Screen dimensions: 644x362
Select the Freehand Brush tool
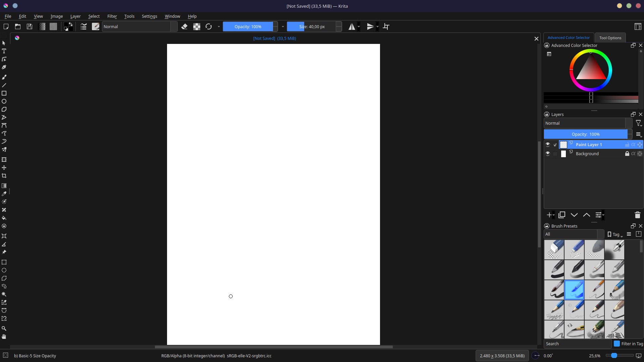click(x=4, y=77)
